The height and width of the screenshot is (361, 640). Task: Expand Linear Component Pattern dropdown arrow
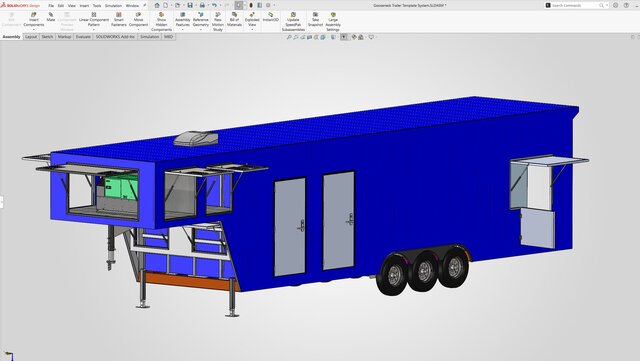(x=94, y=30)
